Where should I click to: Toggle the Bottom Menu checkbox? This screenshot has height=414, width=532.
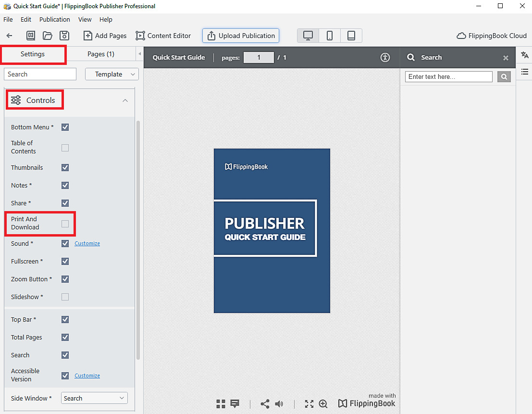65,127
